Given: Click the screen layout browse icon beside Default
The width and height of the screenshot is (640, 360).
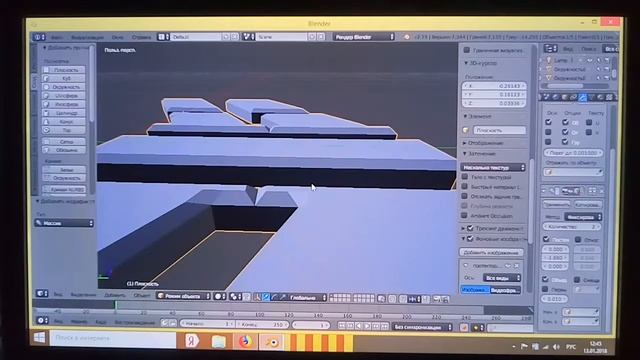Looking at the screenshot, I should click(163, 37).
